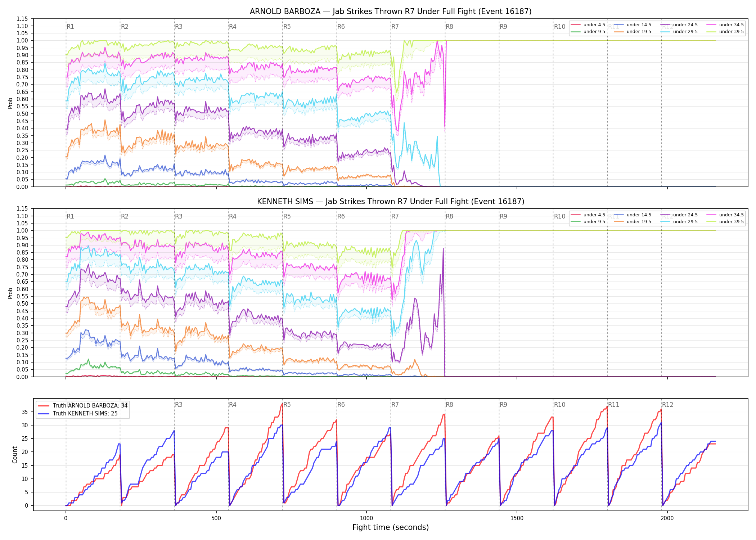756x540 pixels.
Task: Click the 1.15 y-tick in Barboza chart
Action: point(22,19)
